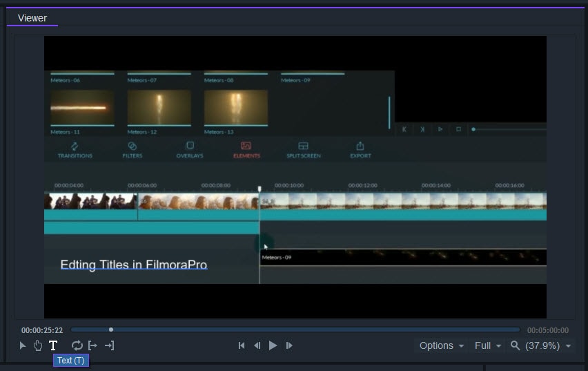Step forward one frame
This screenshot has width=588, height=371.
coord(288,345)
